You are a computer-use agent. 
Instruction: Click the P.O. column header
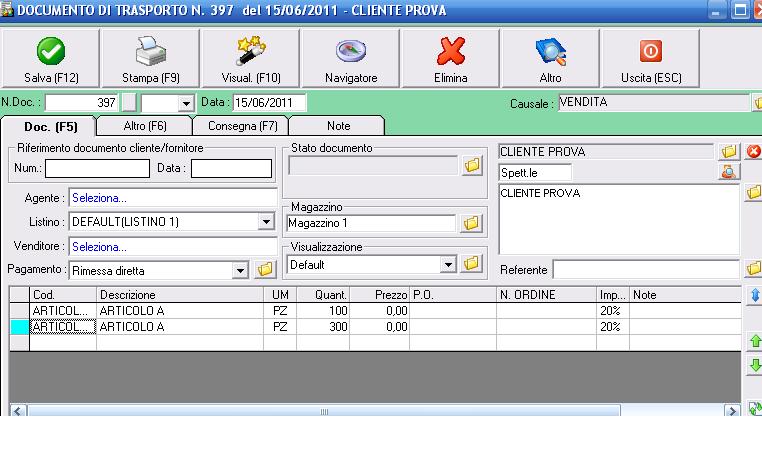pyautogui.click(x=453, y=295)
